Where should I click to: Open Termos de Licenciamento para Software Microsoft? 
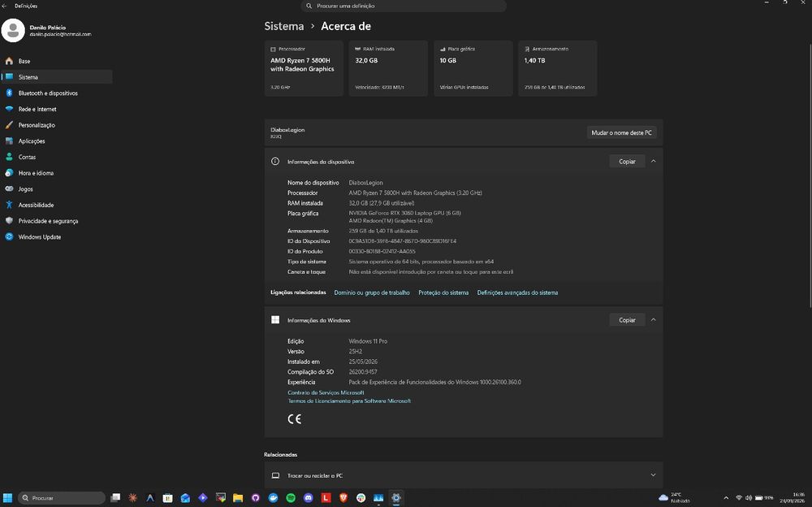349,401
